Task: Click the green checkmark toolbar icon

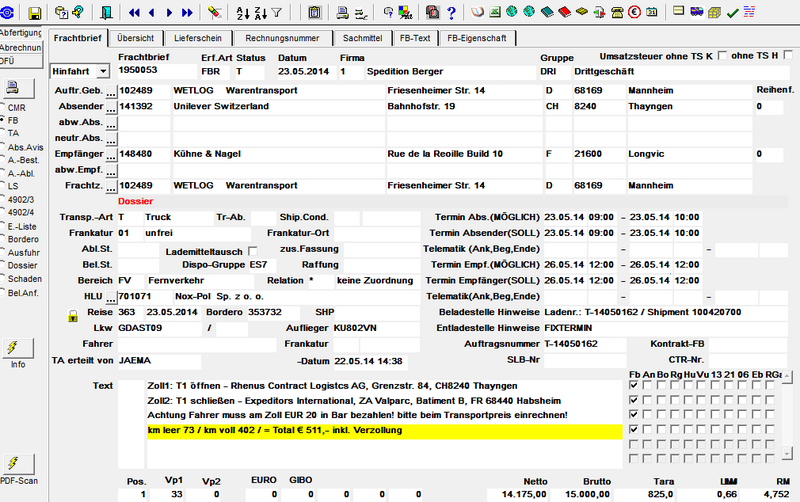Action: 733,13
